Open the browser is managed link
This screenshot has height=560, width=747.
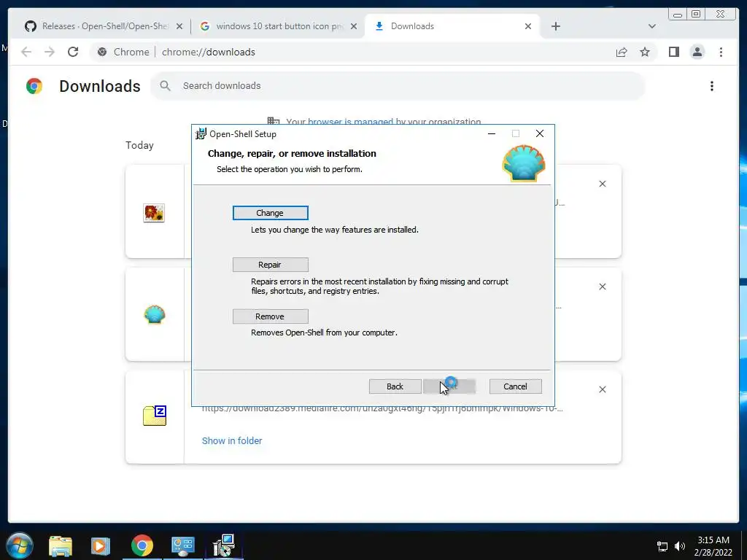point(350,122)
